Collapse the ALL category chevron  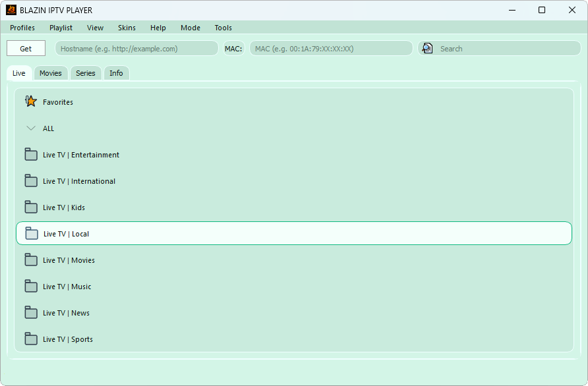pyautogui.click(x=31, y=128)
